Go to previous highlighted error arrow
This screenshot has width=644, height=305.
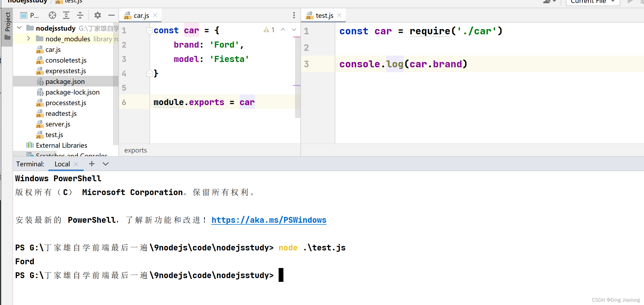(283, 30)
